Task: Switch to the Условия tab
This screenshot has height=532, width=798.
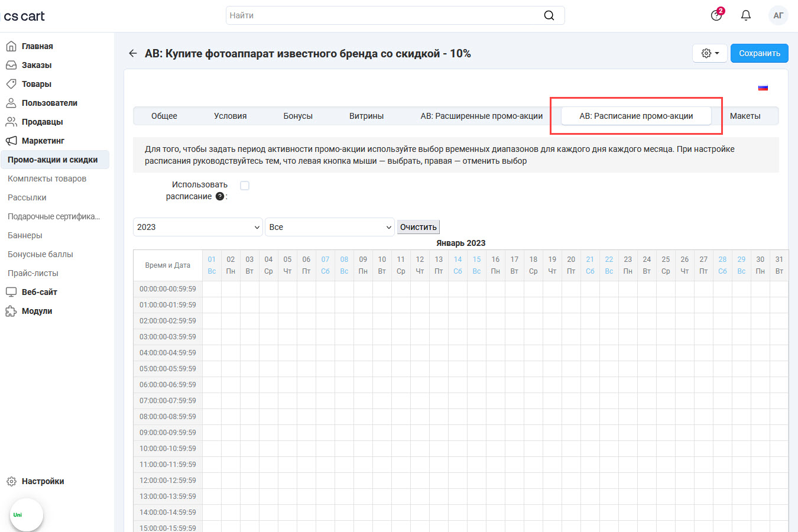Action: pyautogui.click(x=230, y=116)
